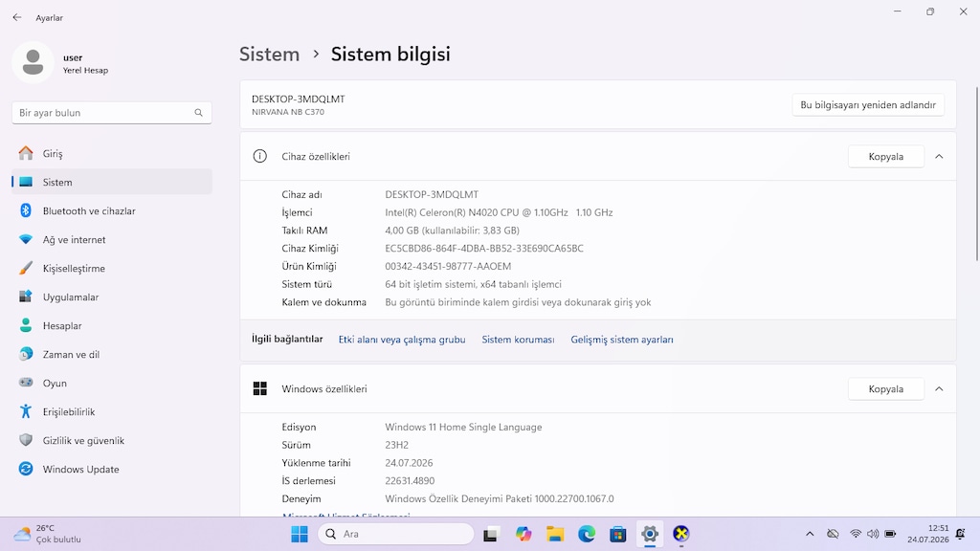Go to Ağ ve internet settings

click(112, 239)
